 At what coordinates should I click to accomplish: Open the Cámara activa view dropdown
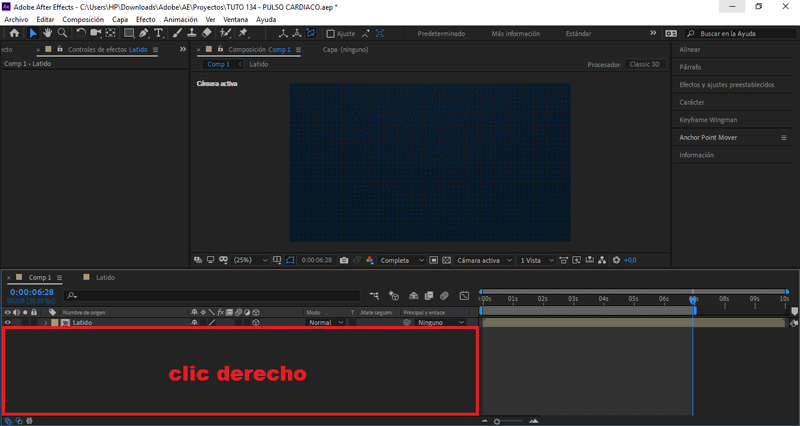click(x=484, y=260)
